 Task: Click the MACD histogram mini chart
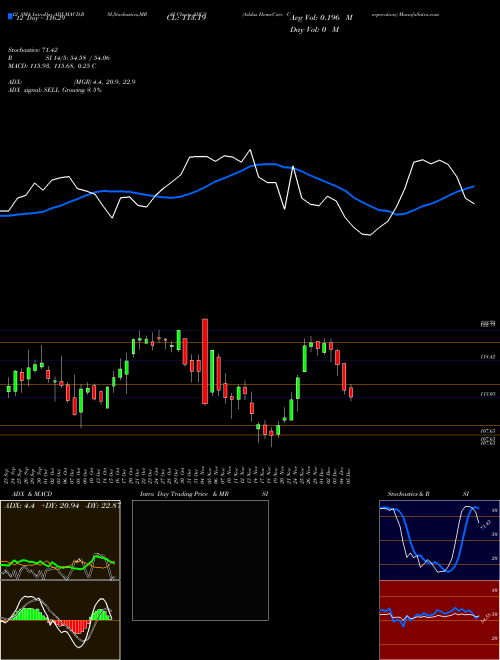pyautogui.click(x=60, y=620)
